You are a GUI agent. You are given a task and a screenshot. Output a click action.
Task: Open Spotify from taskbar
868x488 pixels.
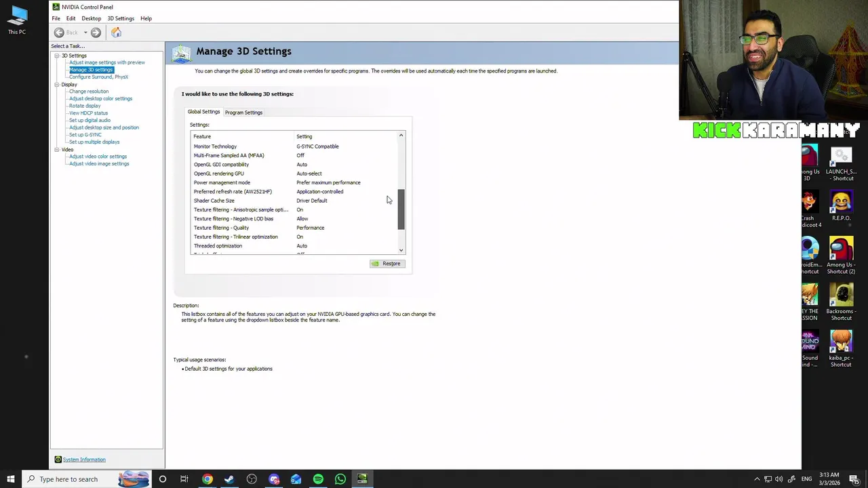(318, 479)
